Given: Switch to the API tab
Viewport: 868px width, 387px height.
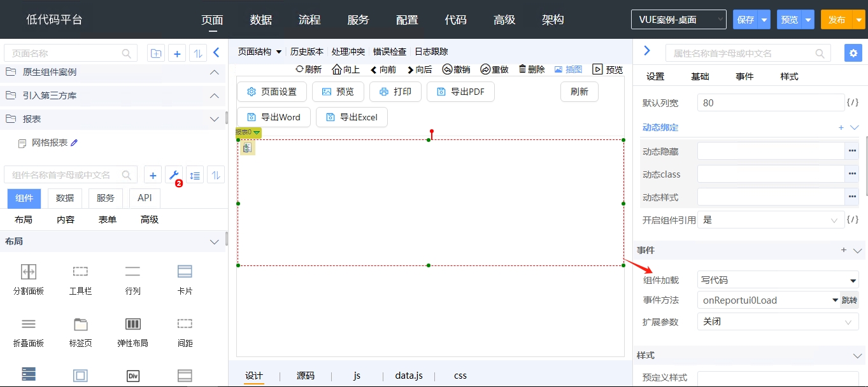Looking at the screenshot, I should click(x=145, y=198).
